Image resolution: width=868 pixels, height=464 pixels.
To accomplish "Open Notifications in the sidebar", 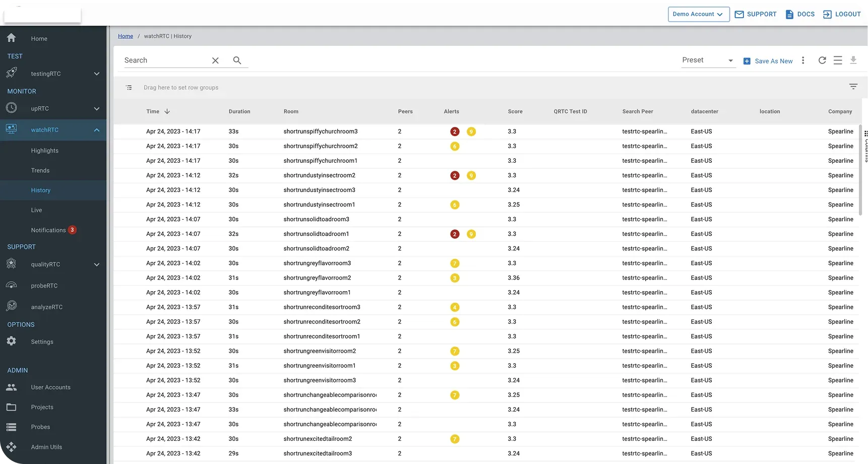I will pyautogui.click(x=48, y=230).
